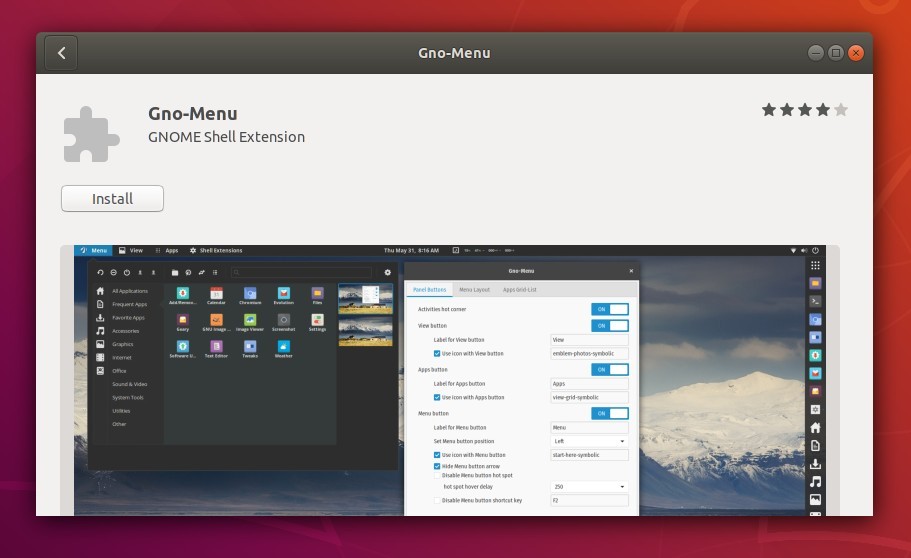
Task: Uncheck Hide Menu button arrow
Action: click(437, 466)
